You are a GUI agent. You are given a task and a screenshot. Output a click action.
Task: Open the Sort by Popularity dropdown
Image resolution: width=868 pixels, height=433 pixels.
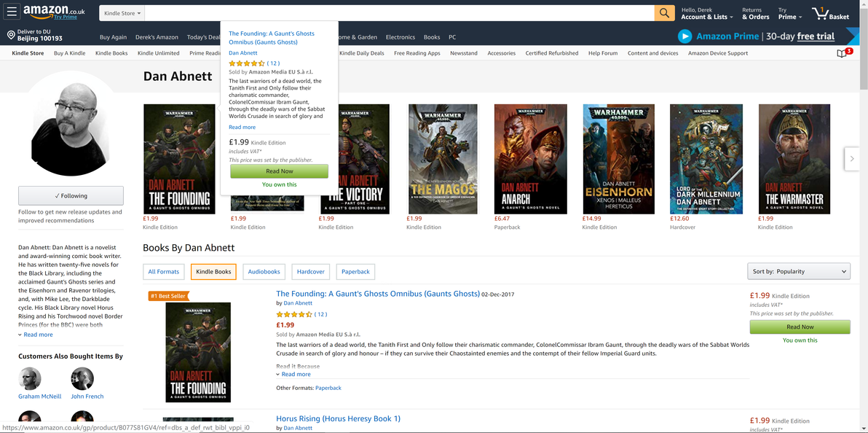798,271
